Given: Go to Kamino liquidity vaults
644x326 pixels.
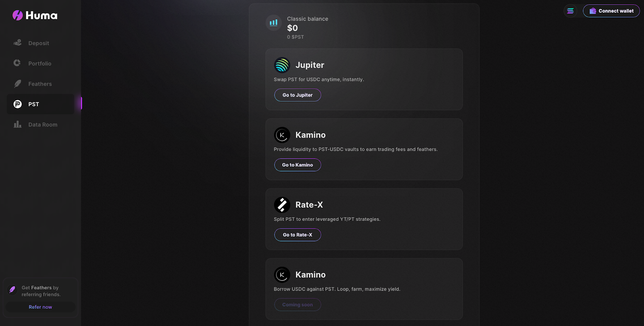Looking at the screenshot, I should (297, 165).
